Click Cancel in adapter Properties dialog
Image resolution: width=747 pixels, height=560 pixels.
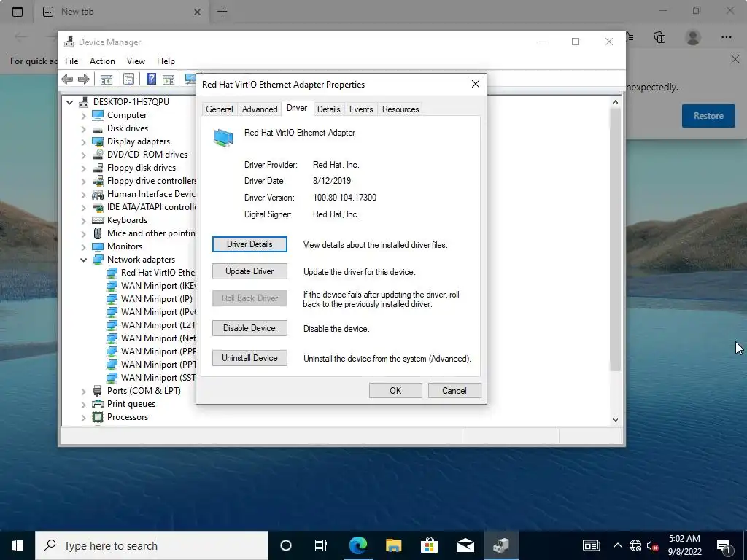[x=454, y=391]
